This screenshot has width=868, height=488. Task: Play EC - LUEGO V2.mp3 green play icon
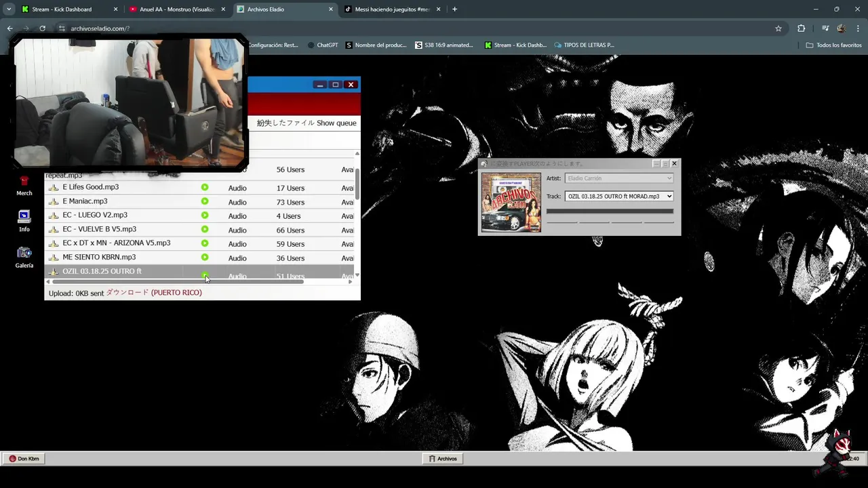(x=205, y=216)
